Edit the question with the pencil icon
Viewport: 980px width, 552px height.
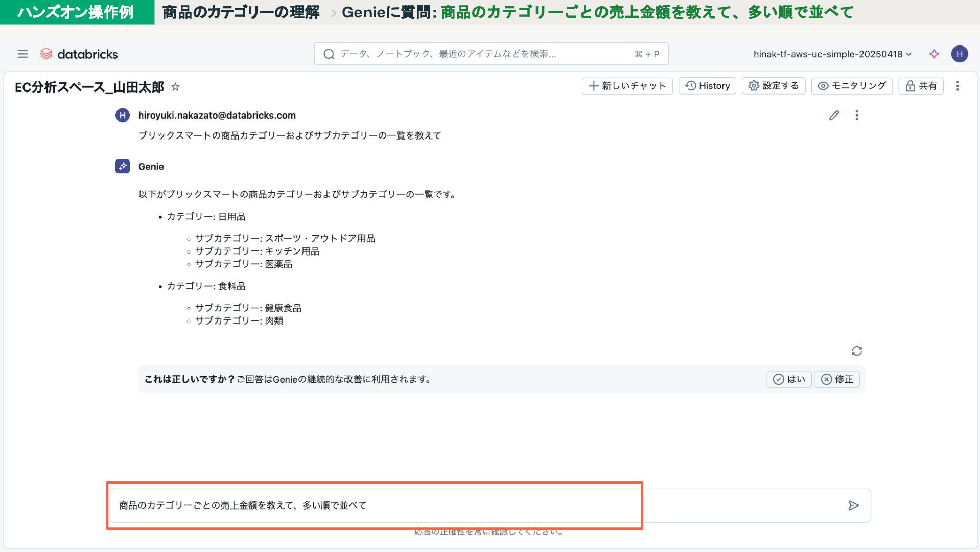pyautogui.click(x=834, y=116)
